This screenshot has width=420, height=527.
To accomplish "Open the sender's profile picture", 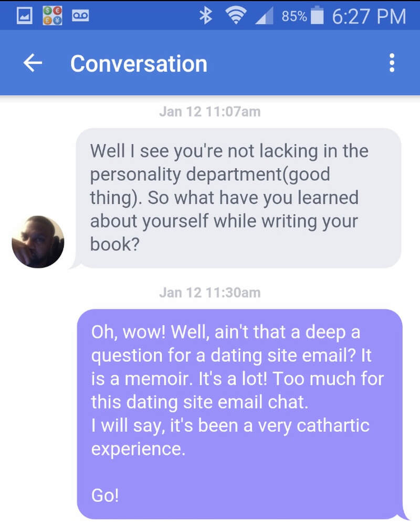I will coord(38,242).
